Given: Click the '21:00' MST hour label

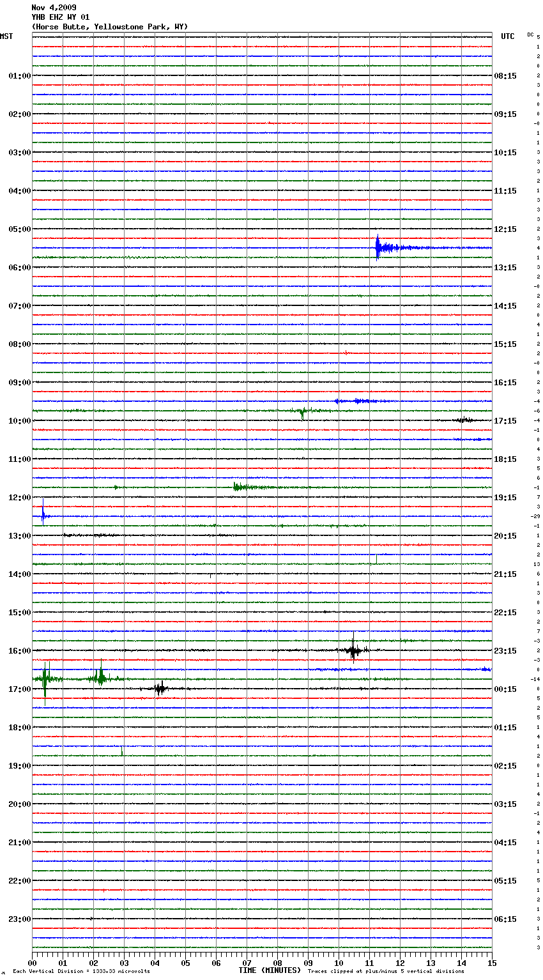Looking at the screenshot, I should coord(19,843).
